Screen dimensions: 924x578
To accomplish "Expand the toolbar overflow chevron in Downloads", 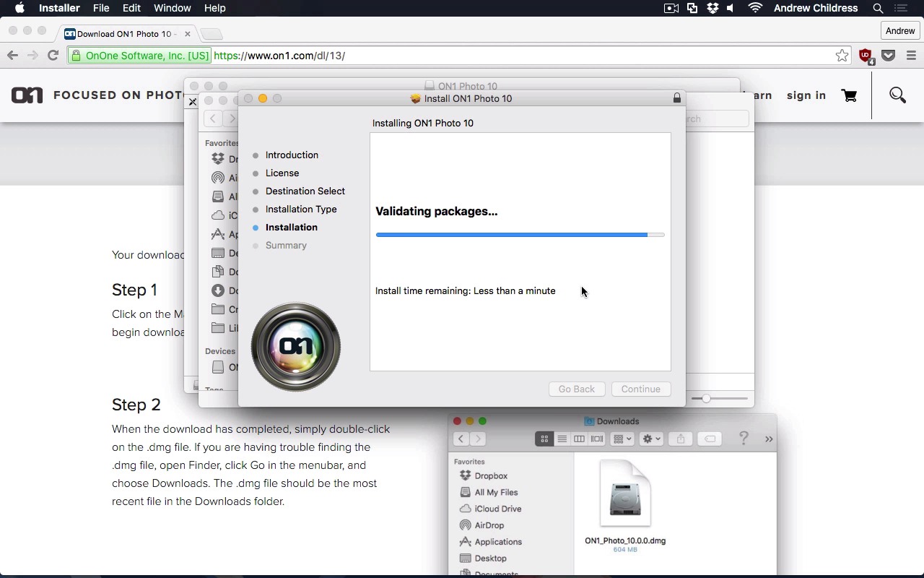I will [769, 439].
